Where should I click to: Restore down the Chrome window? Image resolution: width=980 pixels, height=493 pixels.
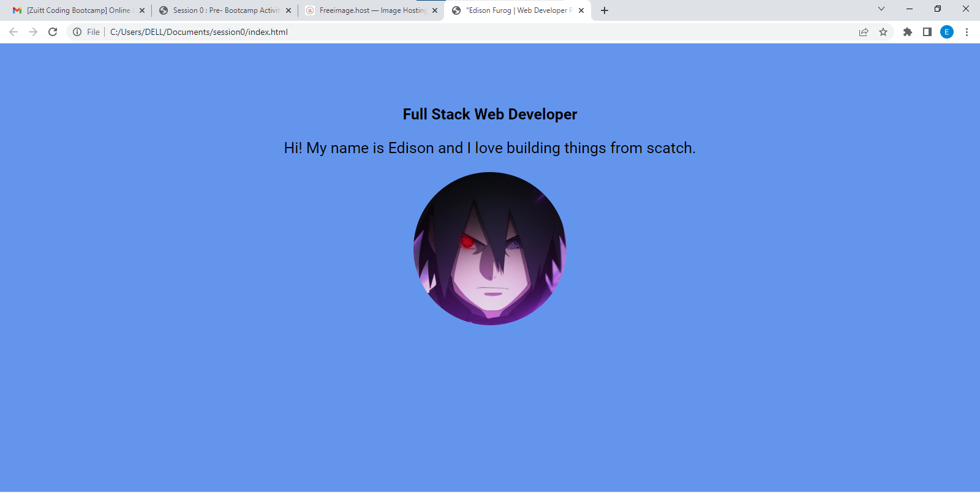tap(938, 9)
